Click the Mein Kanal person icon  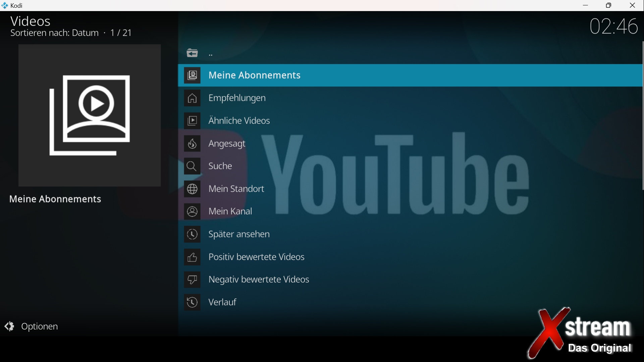point(192,212)
